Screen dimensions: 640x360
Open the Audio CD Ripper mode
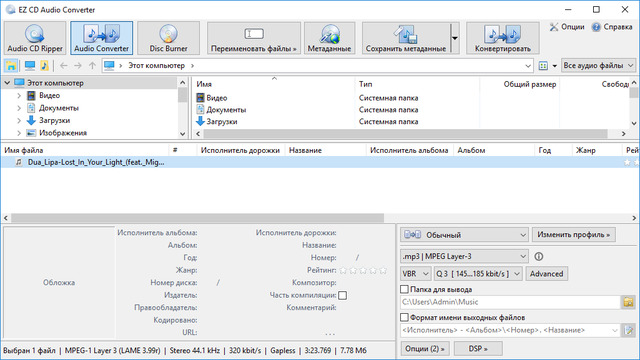pos(35,38)
